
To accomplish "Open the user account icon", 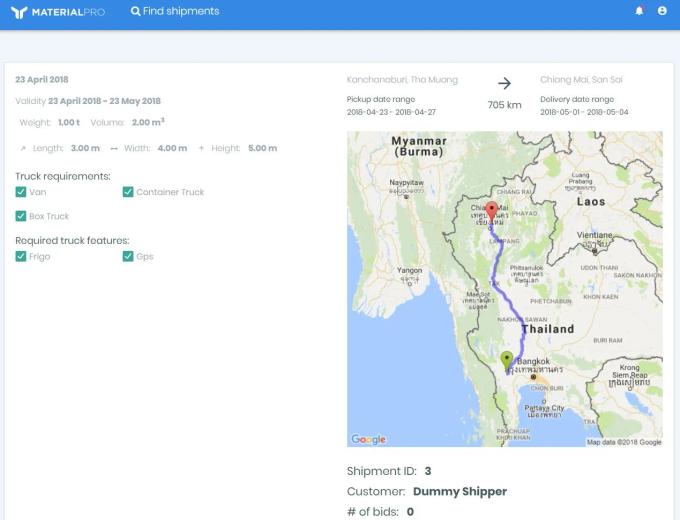I will coord(662,10).
